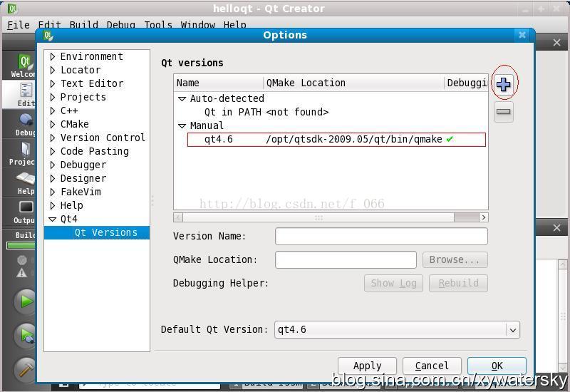The width and height of the screenshot is (570, 392).
Task: Click the Name column header
Action: coord(219,83)
